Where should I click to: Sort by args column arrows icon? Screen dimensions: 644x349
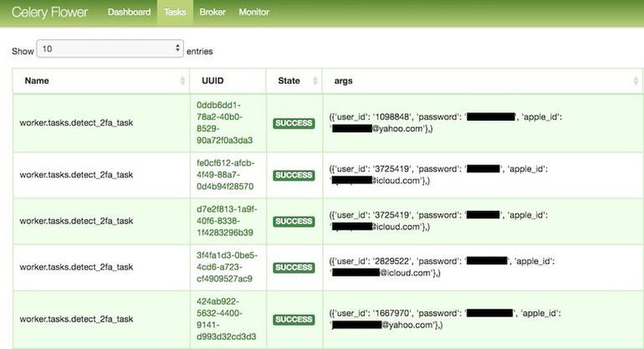(x=636, y=80)
